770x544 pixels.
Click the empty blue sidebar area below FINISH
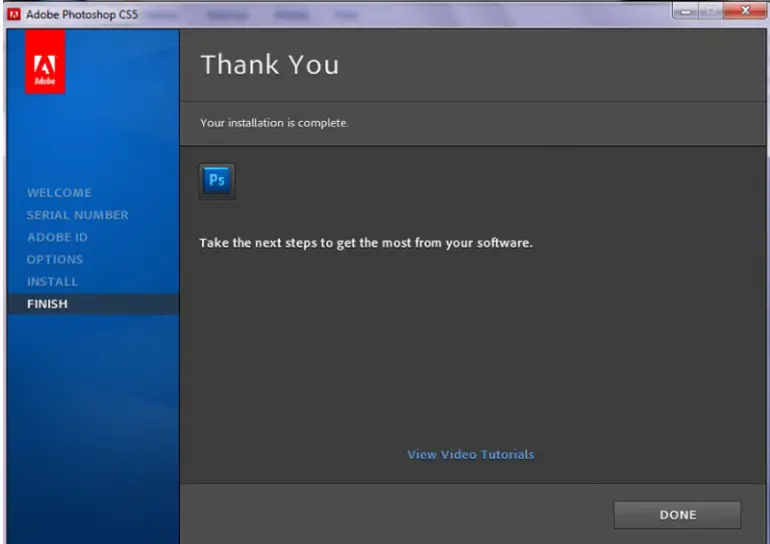(92, 420)
